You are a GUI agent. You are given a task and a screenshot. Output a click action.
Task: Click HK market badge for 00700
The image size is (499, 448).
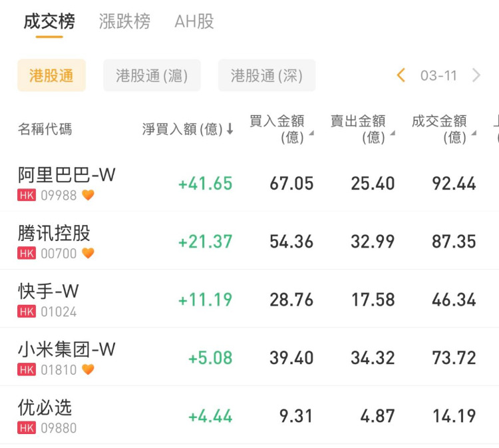pyautogui.click(x=27, y=254)
